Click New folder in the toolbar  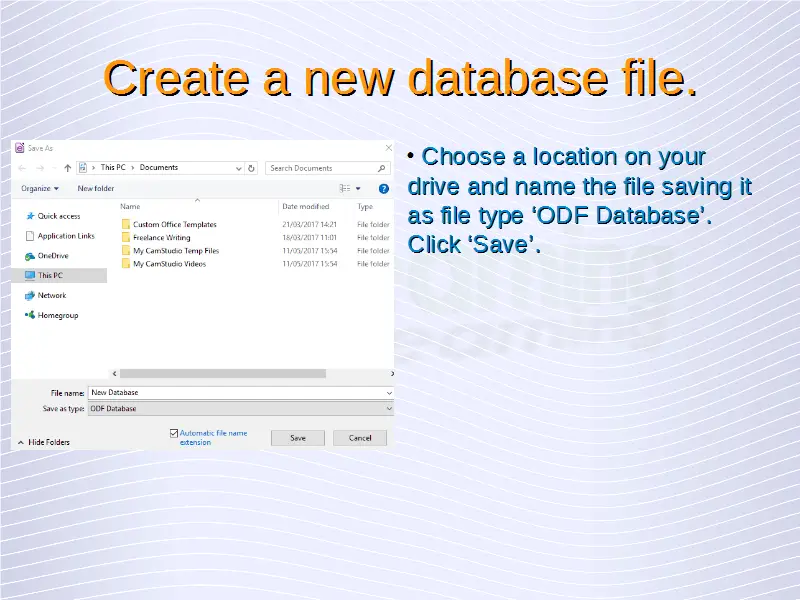[x=96, y=188]
